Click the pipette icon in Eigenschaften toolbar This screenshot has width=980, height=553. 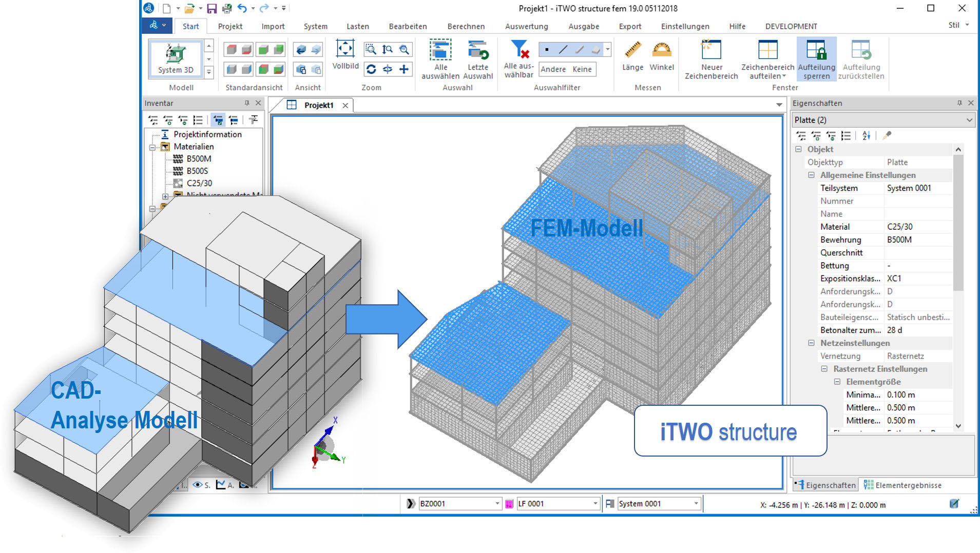point(887,135)
